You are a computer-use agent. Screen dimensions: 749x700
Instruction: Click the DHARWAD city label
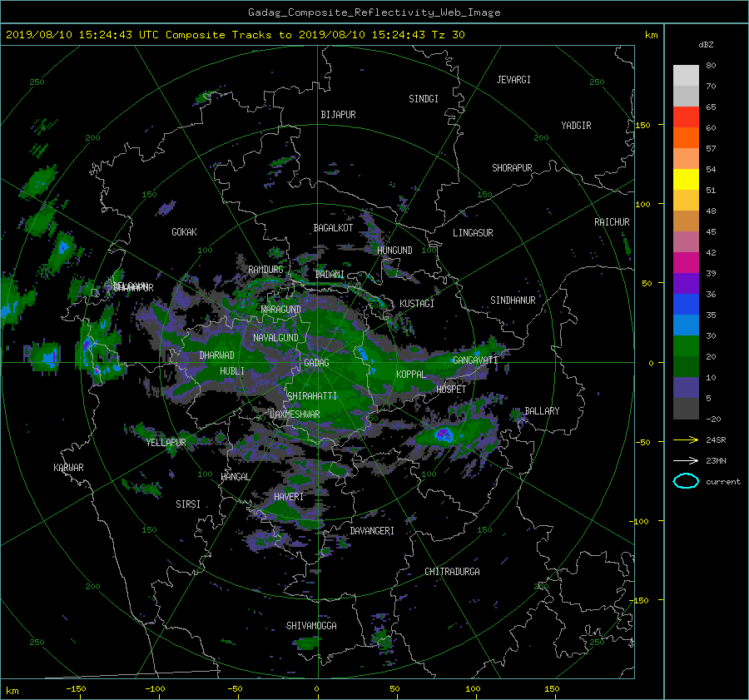216,355
